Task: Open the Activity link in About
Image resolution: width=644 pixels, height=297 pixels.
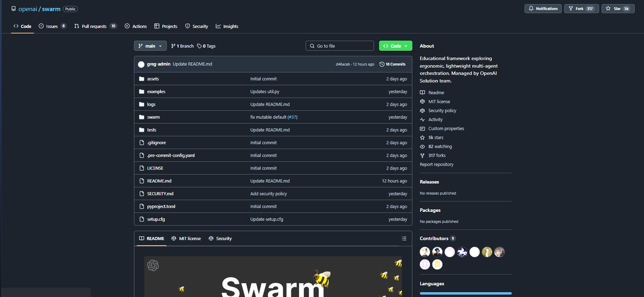Action: [x=431, y=120]
